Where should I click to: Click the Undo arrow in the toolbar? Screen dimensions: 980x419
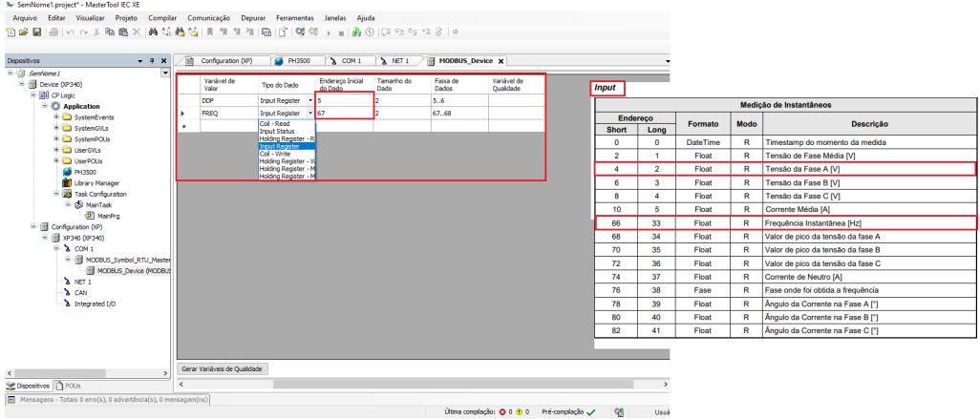(x=70, y=31)
